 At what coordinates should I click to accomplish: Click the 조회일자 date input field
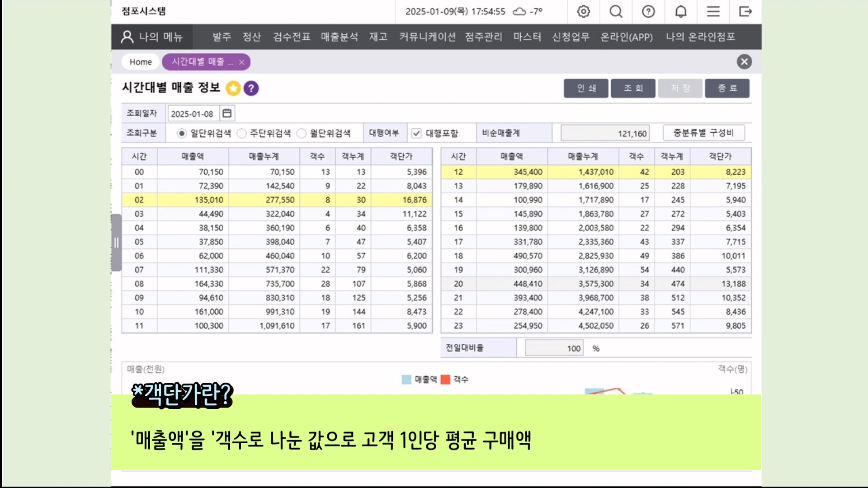pos(193,114)
